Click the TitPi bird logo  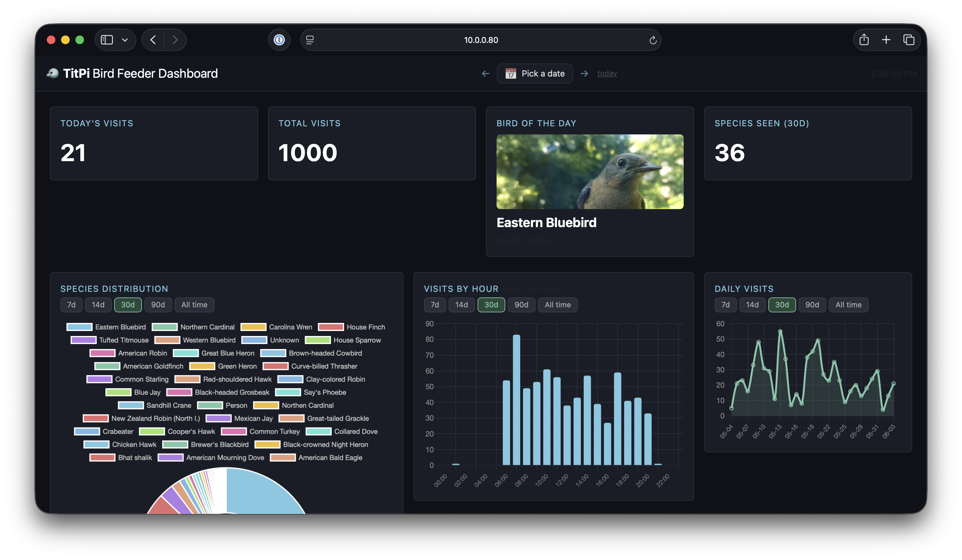53,73
